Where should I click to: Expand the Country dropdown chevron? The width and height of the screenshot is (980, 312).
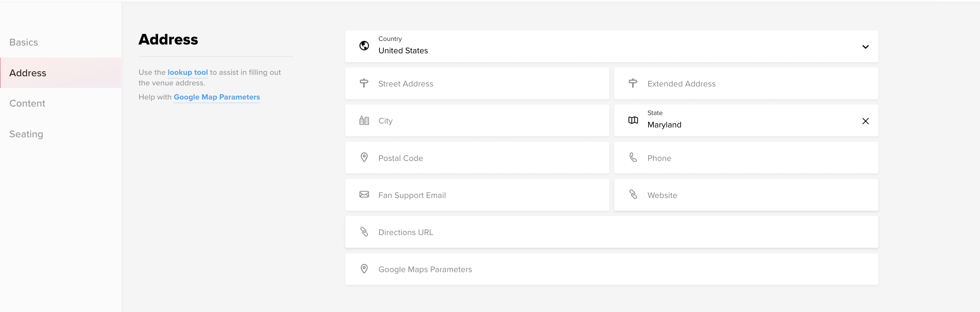[865, 47]
